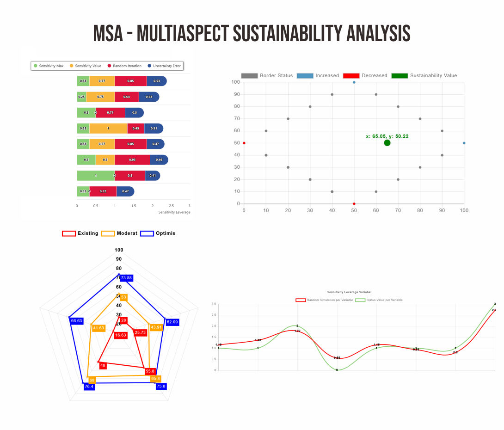Toggle the Sensitivity Max legend item
This screenshot has height=430, width=504.
point(48,66)
